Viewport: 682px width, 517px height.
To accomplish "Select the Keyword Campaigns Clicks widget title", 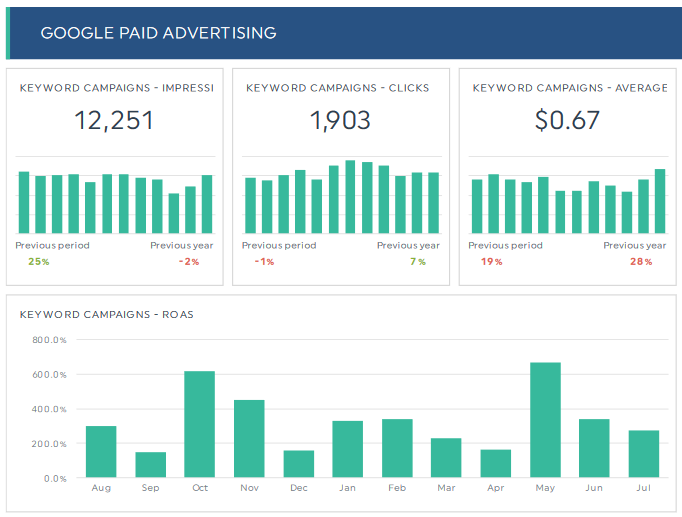I will [337, 88].
